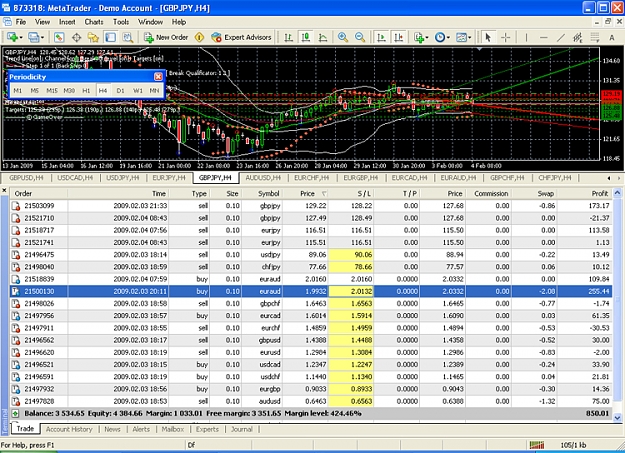
Task: Expand the Indicators dropdown arrow
Action: (427, 38)
